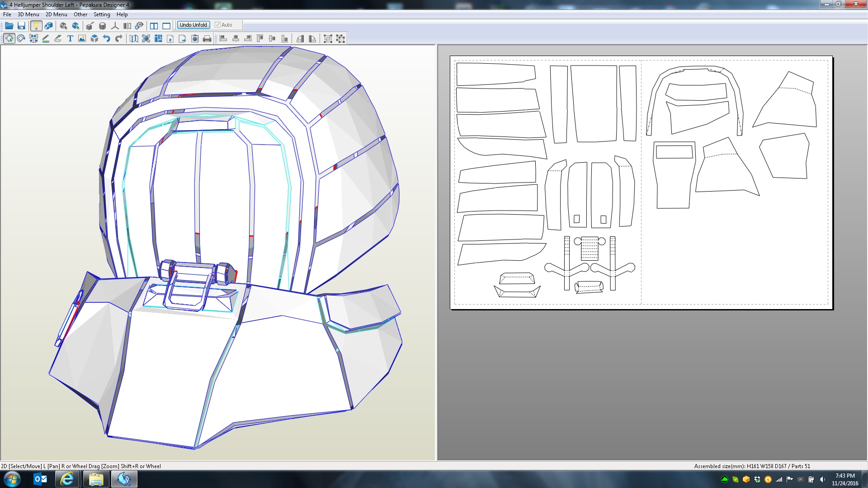
Task: Click the Save floppy disk icon
Action: pyautogui.click(x=21, y=26)
